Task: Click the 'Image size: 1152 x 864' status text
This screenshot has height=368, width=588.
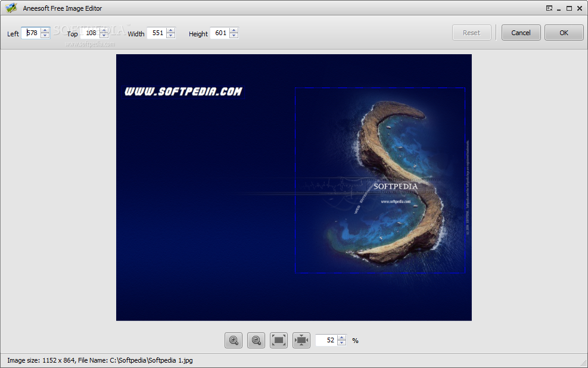Action: [x=41, y=360]
